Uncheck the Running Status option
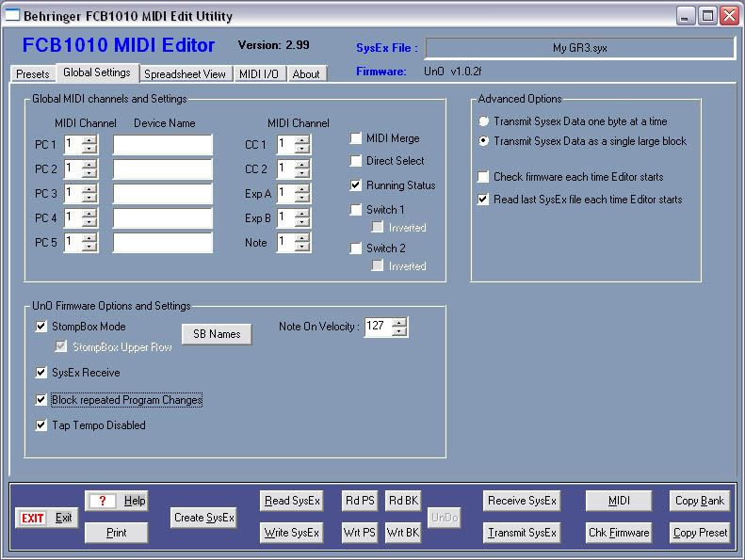This screenshot has width=745, height=560. [355, 184]
